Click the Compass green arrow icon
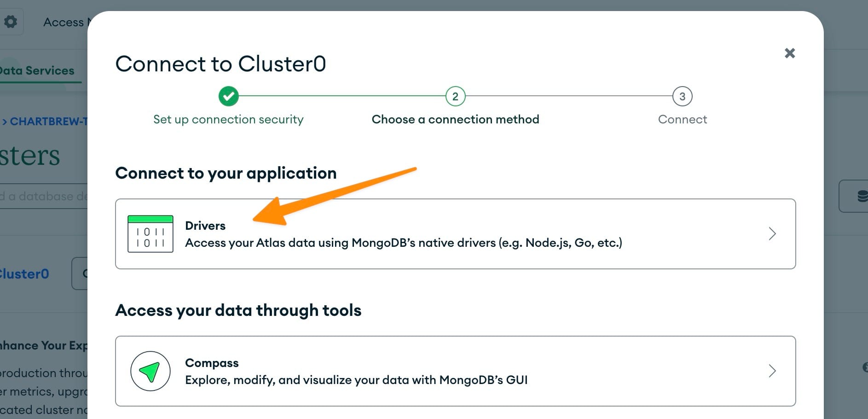The height and width of the screenshot is (419, 868). click(x=150, y=371)
